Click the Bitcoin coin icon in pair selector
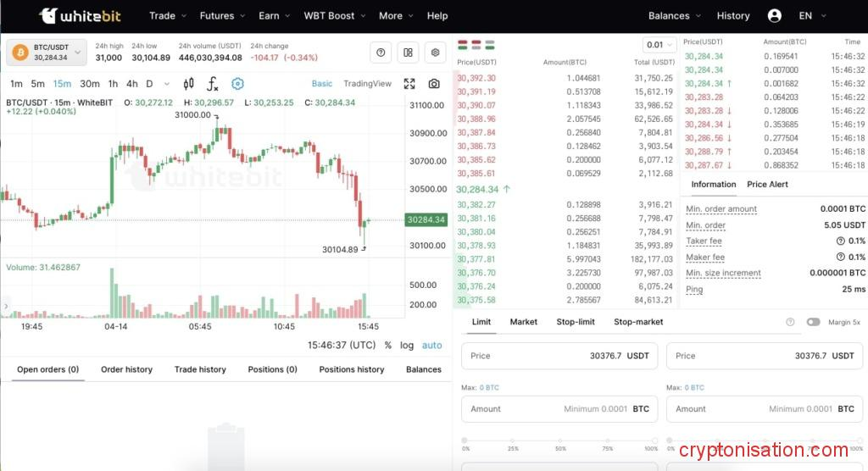Screen dimensions: 868x471 pyautogui.click(x=20, y=53)
